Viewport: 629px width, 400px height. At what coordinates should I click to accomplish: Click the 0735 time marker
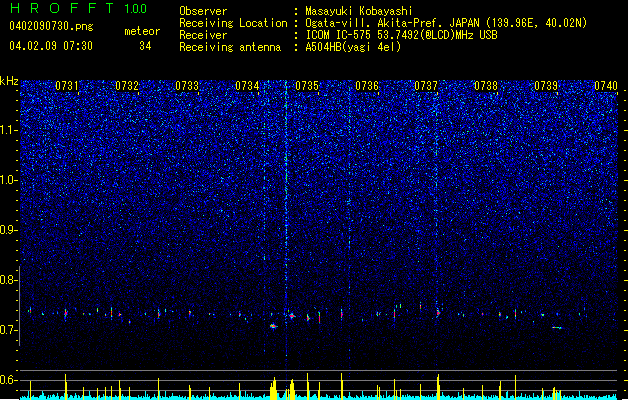[x=307, y=86]
